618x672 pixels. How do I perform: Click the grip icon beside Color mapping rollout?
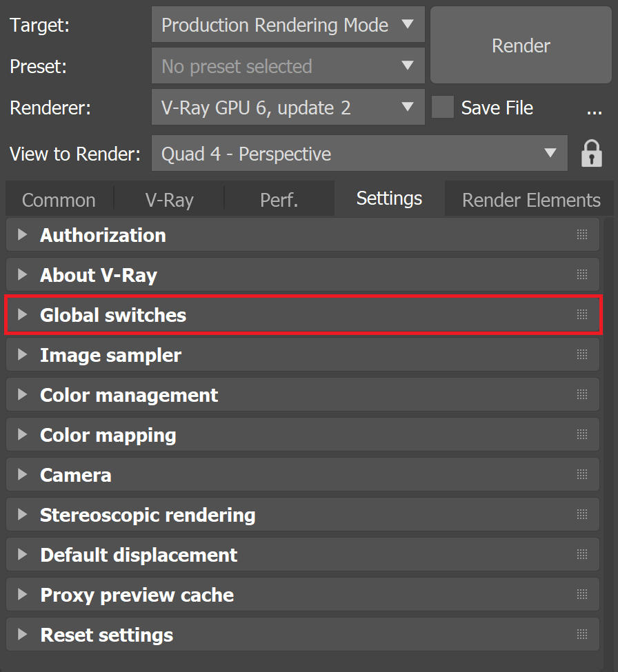point(580,434)
